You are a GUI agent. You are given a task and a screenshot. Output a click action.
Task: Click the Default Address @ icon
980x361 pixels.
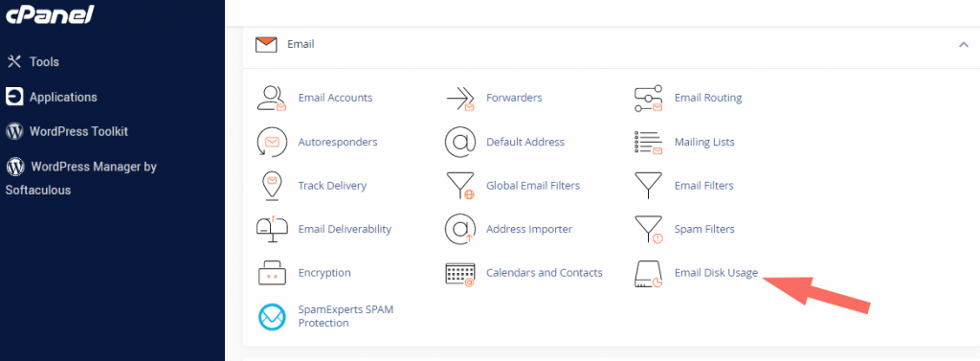[460, 142]
